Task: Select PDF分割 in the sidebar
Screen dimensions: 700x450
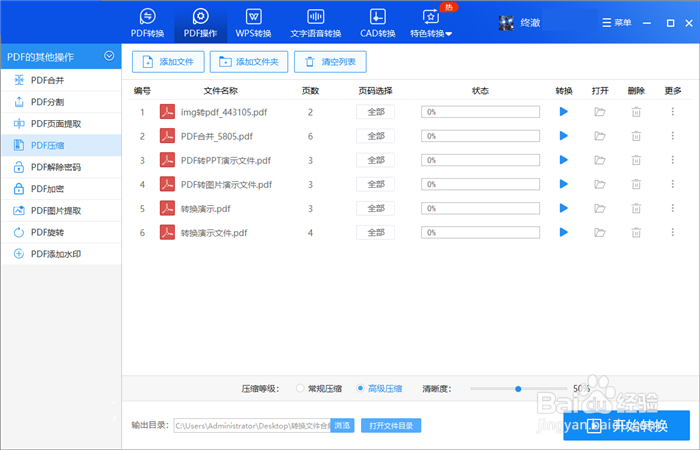Action: pos(61,102)
